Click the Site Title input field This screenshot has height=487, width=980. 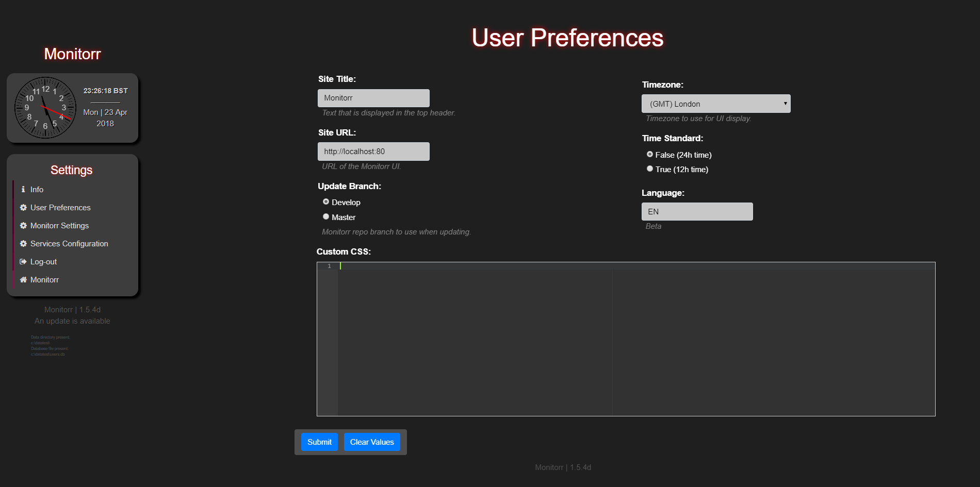(373, 97)
